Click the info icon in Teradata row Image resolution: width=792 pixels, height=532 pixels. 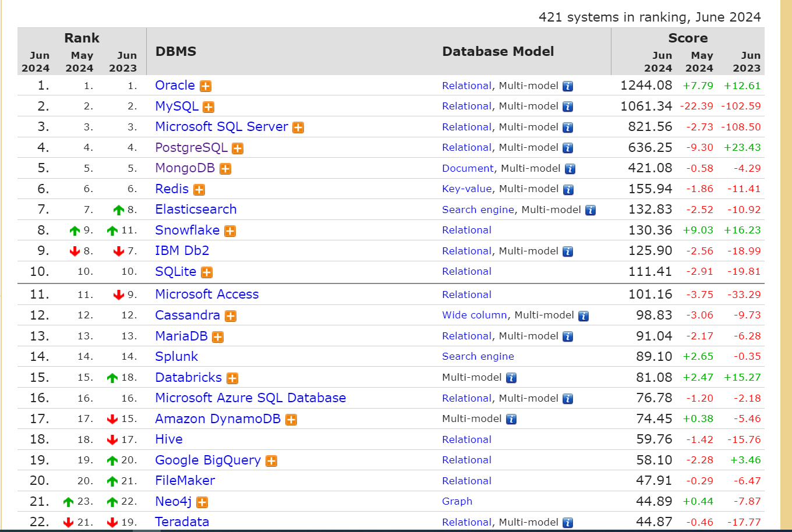568,523
